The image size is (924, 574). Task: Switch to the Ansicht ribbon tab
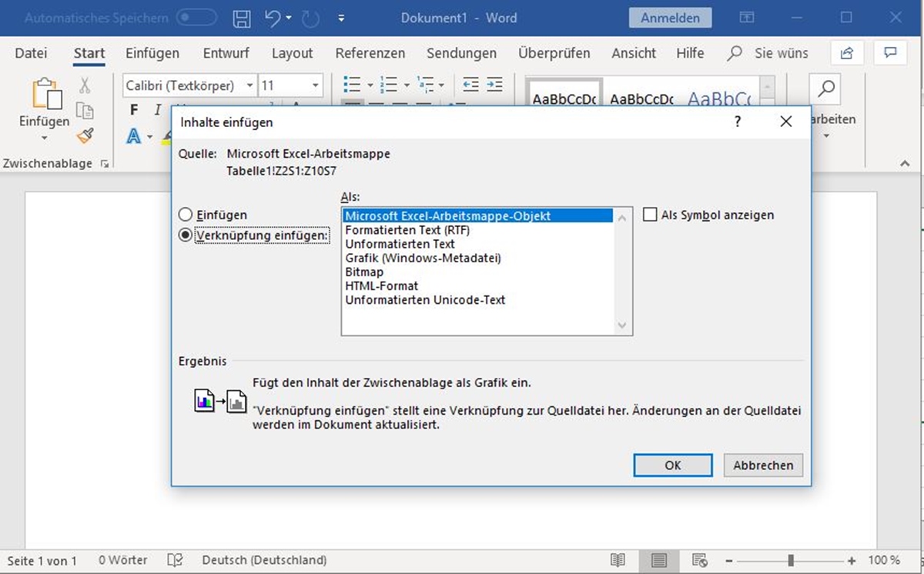click(x=634, y=53)
